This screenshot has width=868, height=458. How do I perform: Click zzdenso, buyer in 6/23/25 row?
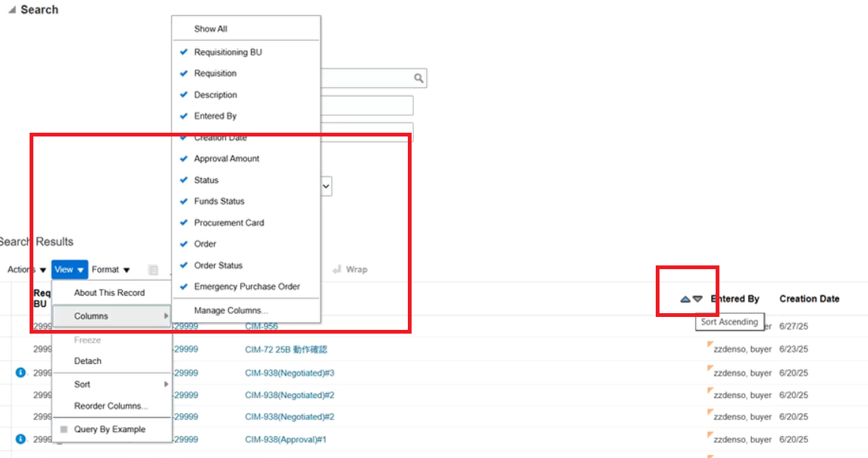[x=742, y=350]
